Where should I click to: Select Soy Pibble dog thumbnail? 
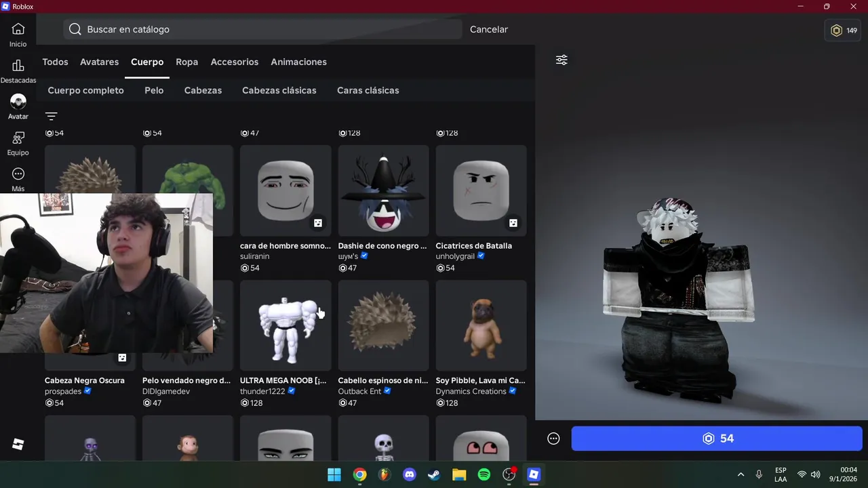click(481, 325)
